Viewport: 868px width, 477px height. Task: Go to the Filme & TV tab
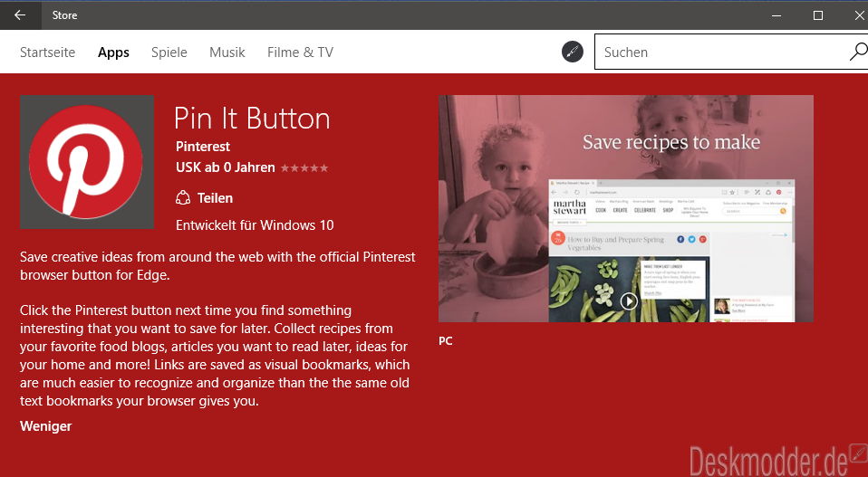pyautogui.click(x=300, y=52)
